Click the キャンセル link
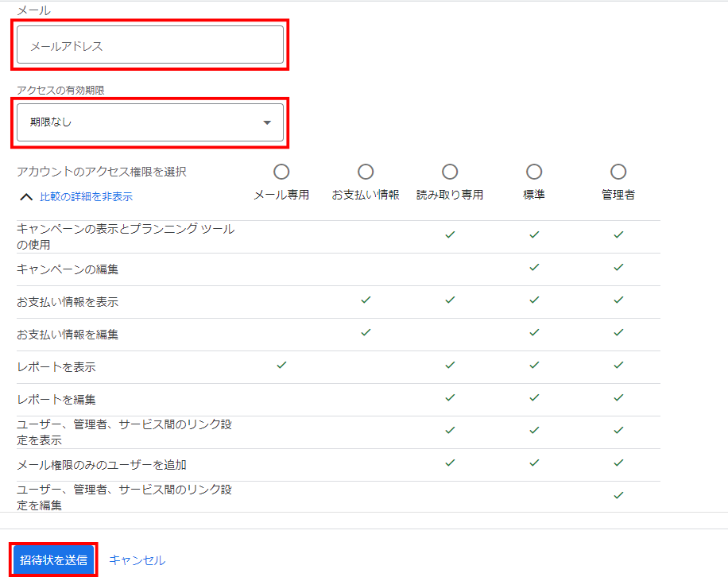Screen dimensions: 728x577 pos(137,560)
